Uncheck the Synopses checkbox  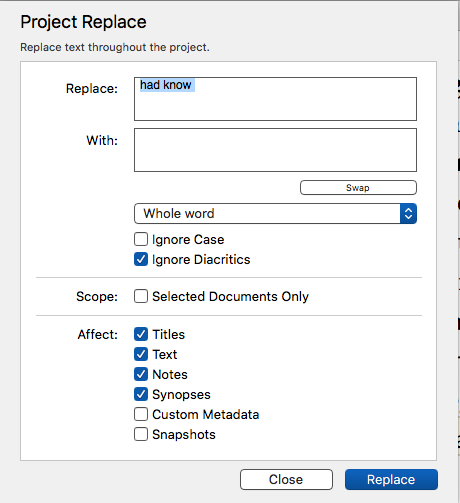click(x=141, y=394)
